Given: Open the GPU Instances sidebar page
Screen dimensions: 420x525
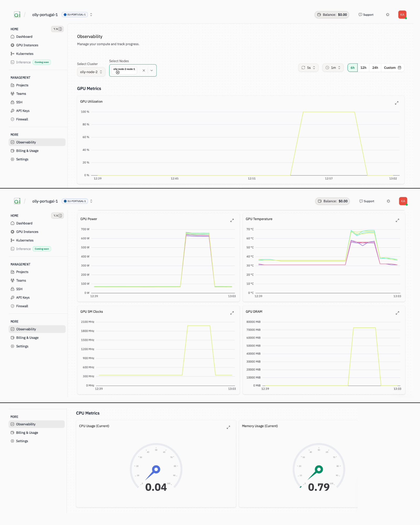Looking at the screenshot, I should point(27,45).
